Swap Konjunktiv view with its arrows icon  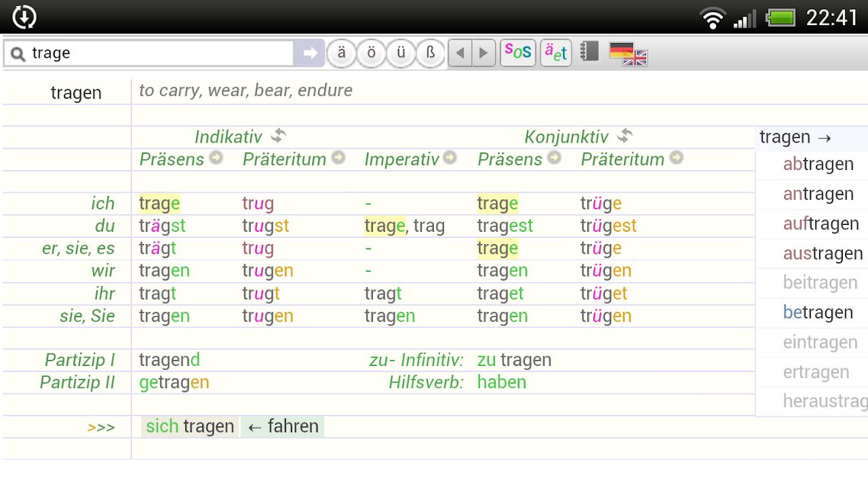click(625, 135)
